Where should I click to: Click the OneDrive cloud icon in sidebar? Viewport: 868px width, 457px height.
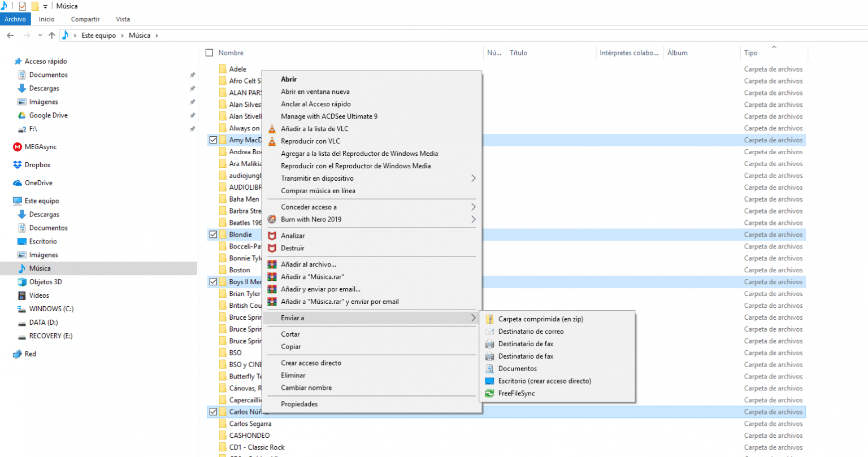click(18, 183)
